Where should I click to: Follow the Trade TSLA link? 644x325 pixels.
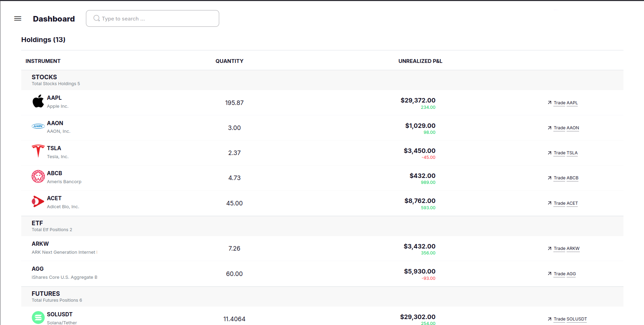[x=565, y=153]
